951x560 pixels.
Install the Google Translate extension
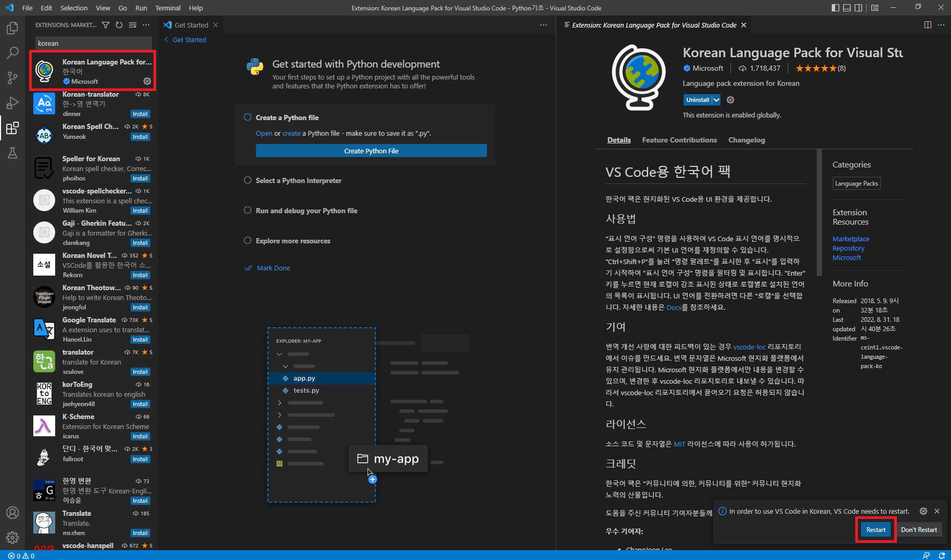pyautogui.click(x=140, y=340)
